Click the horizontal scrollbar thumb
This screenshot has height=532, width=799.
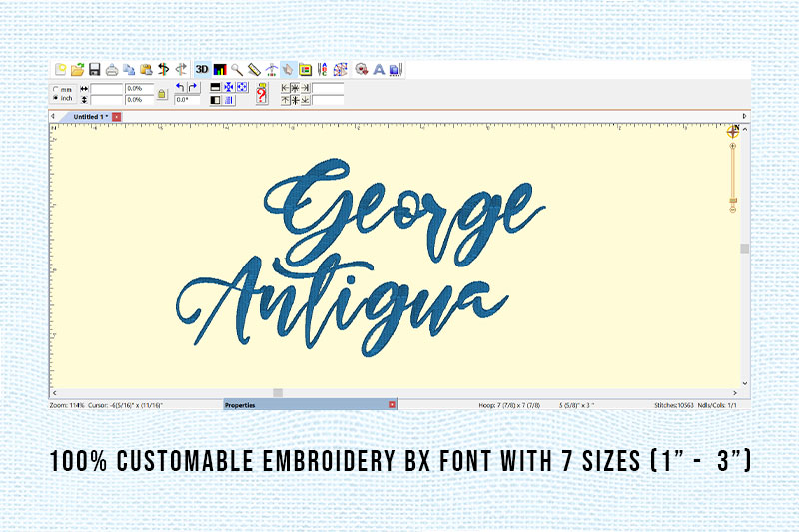pos(278,393)
